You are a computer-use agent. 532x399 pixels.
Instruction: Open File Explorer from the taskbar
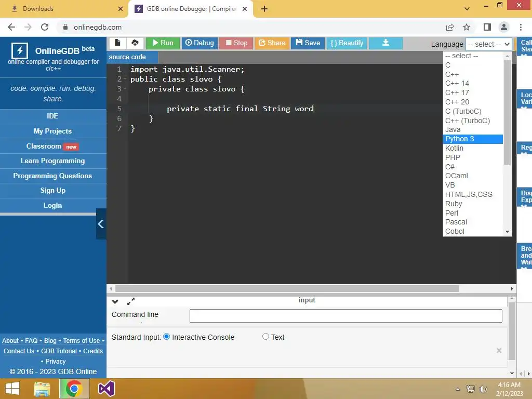coord(42,389)
